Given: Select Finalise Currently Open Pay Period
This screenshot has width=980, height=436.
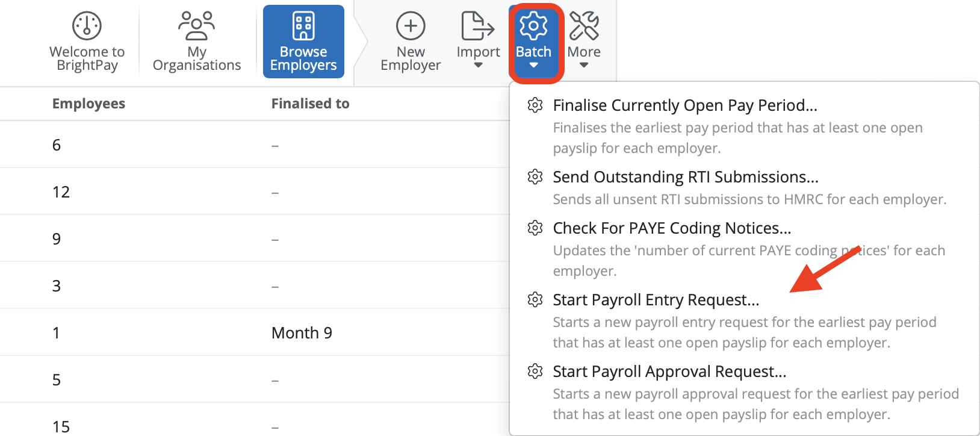Looking at the screenshot, I should (684, 105).
